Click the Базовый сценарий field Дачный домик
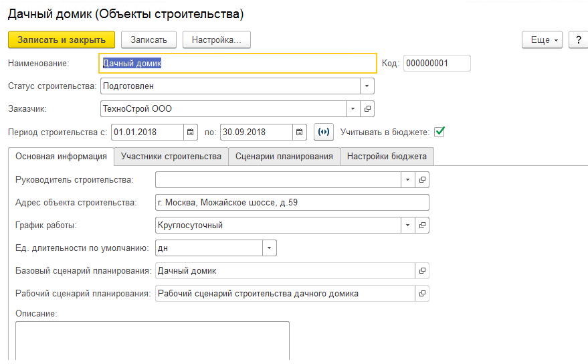This screenshot has width=588, height=364. click(285, 270)
